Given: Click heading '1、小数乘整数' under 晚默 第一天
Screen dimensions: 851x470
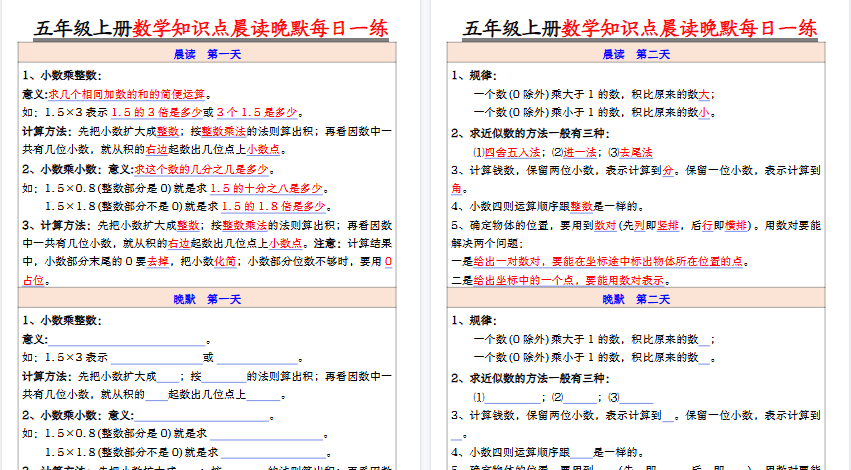Looking at the screenshot, I should pos(62,320).
